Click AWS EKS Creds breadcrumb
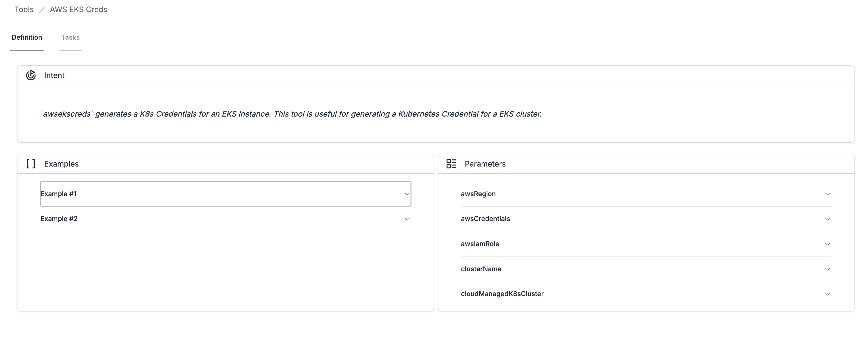Viewport: 868px width, 340px height. 79,10
